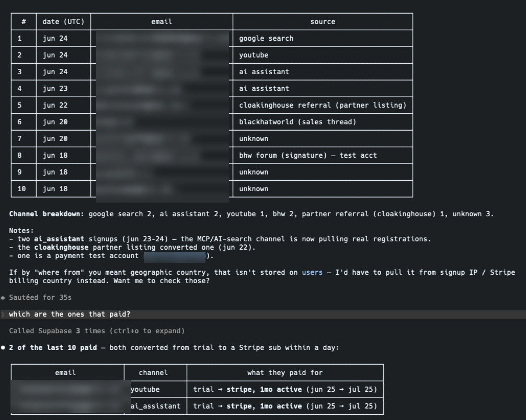Click the bullet before '2 of the last 10 paid'
526x420 pixels.
(3, 347)
